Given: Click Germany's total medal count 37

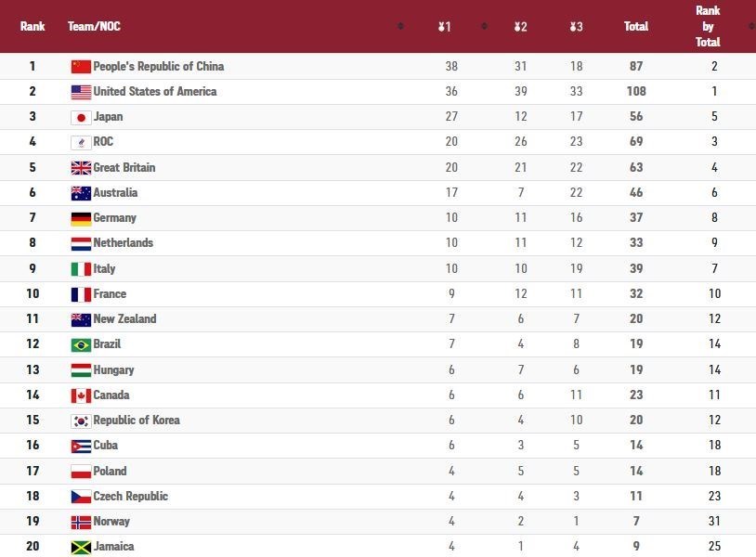Looking at the screenshot, I should tap(636, 218).
